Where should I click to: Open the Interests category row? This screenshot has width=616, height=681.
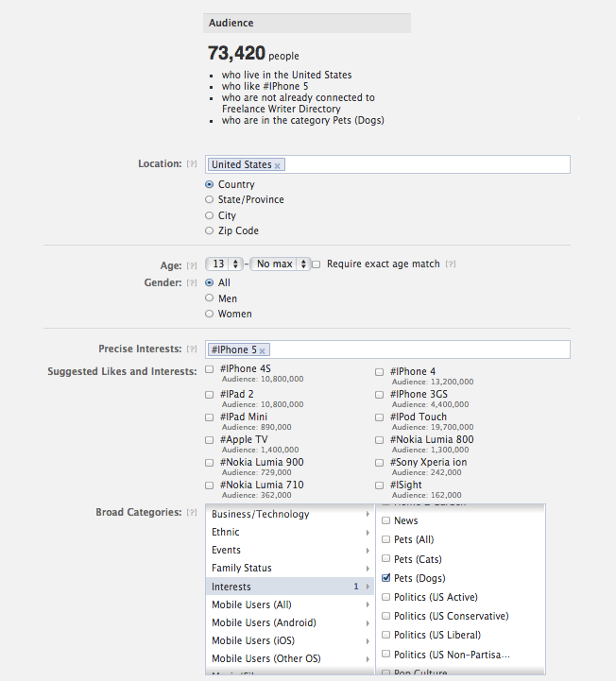(x=290, y=587)
